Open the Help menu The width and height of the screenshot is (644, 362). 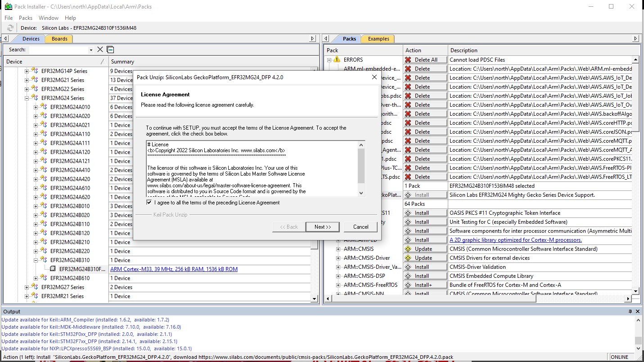pos(70,18)
